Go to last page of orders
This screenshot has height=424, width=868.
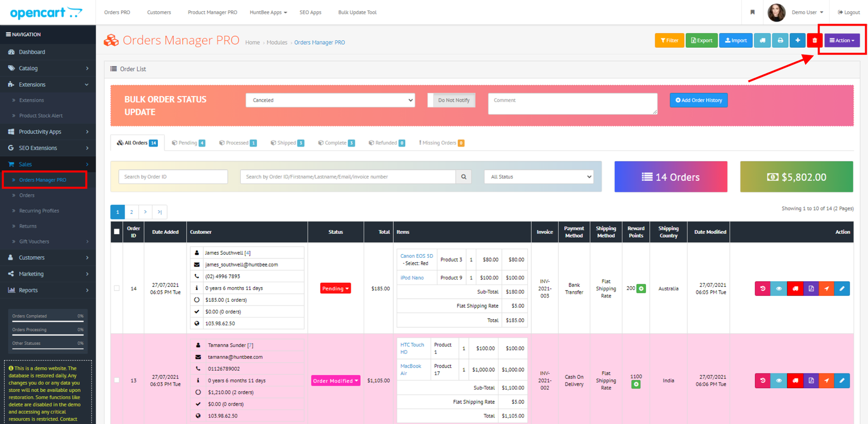159,212
